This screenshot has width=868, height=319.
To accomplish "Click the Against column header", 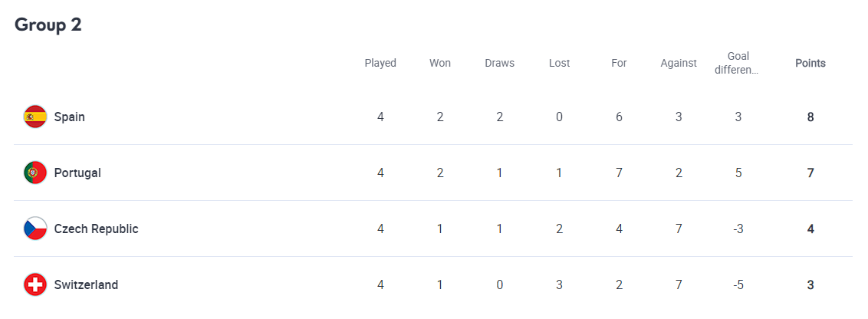I will [679, 63].
